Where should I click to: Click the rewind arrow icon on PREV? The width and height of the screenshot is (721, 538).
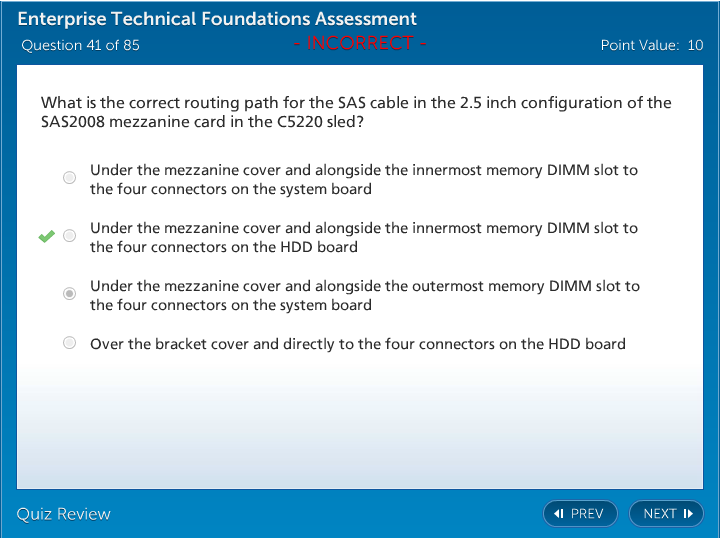pos(559,514)
